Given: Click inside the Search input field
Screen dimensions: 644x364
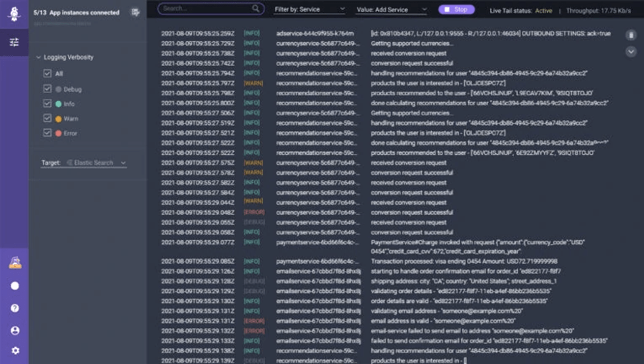Looking at the screenshot, I should [206, 9].
